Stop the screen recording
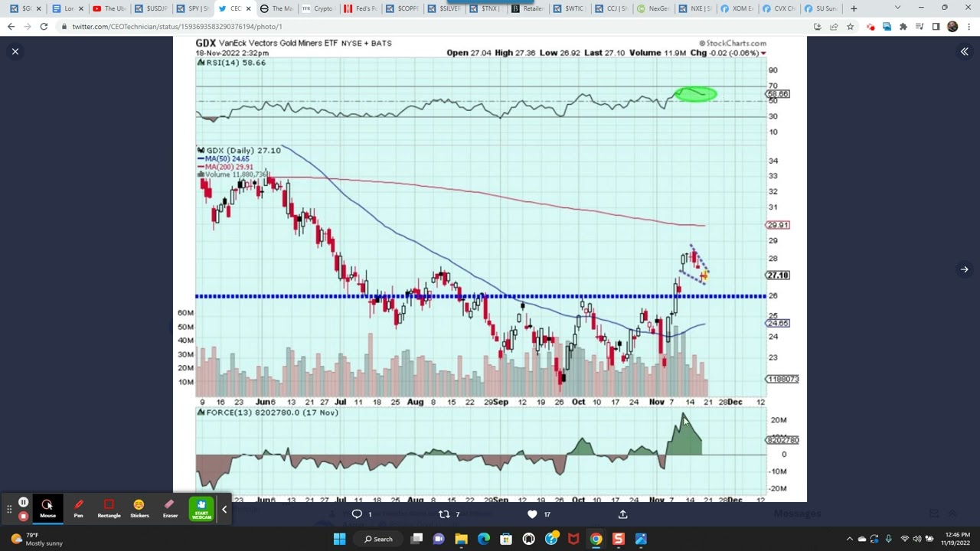 pos(23,516)
